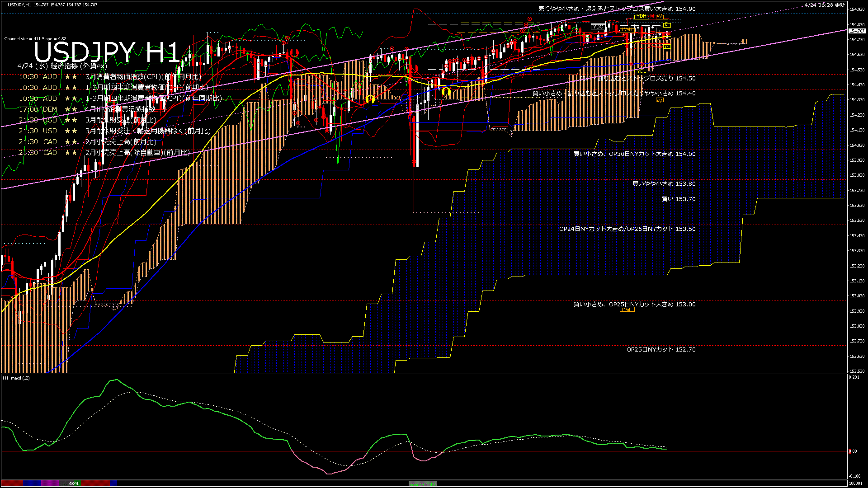Click the '買いやや小さめ 153.80' label

tap(664, 184)
